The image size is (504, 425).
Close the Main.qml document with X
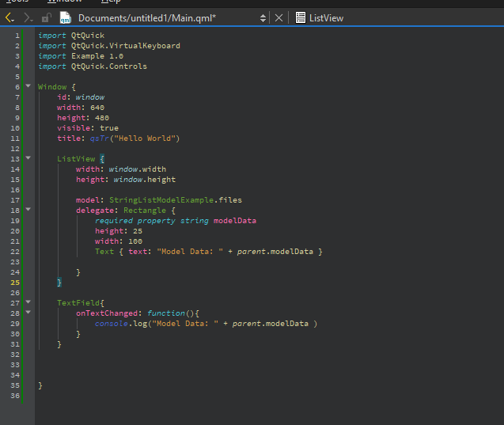[279, 18]
